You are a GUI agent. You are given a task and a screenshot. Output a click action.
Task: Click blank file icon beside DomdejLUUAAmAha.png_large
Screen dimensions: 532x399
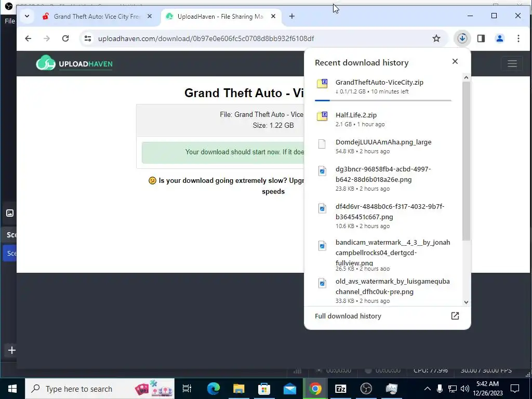[x=322, y=144]
